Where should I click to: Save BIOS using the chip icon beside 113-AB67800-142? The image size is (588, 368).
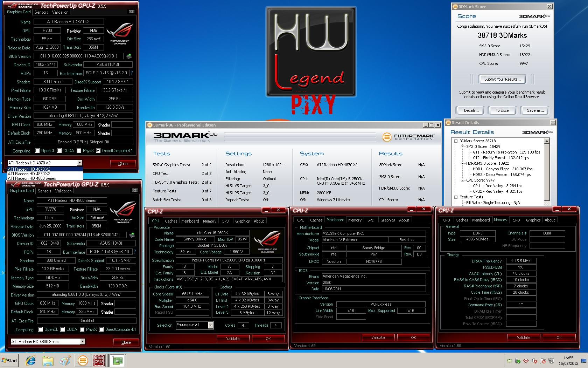tap(132, 235)
